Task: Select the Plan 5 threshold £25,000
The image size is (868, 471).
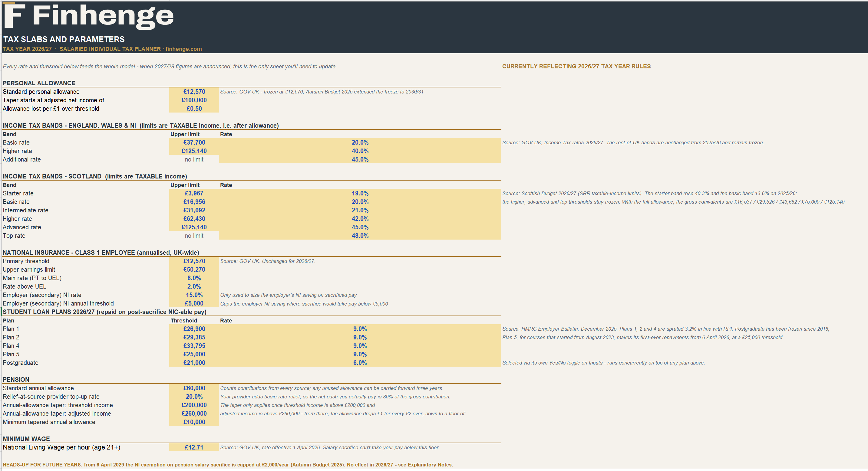Action: tap(194, 354)
